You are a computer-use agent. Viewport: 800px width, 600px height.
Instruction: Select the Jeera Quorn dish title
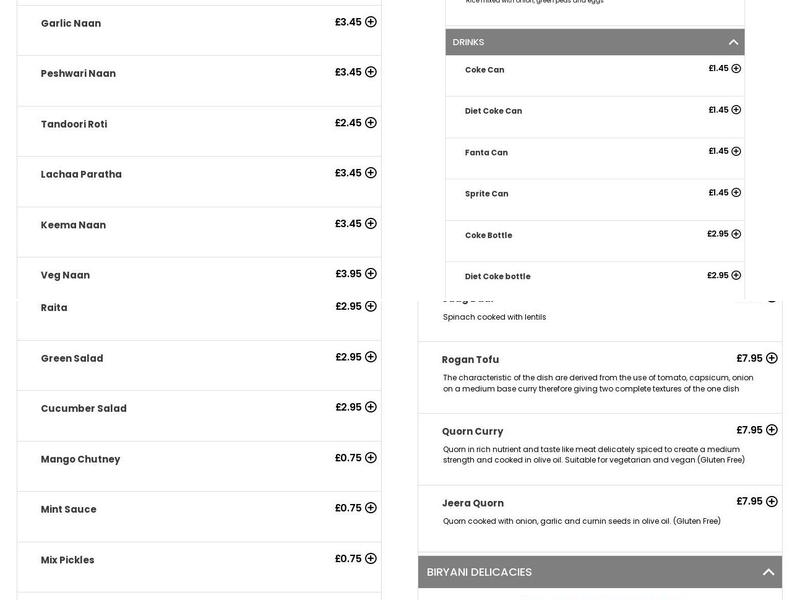(473, 503)
